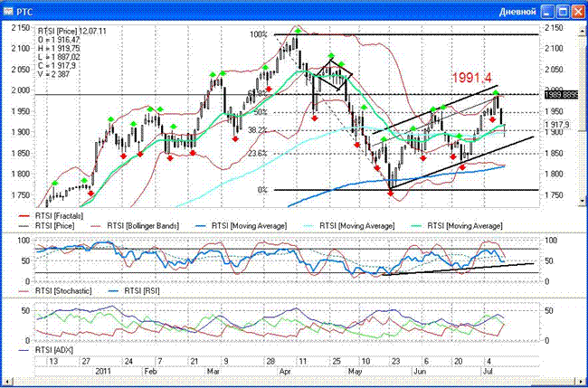Click the 38.2% Fibonacci level label

tap(257, 130)
